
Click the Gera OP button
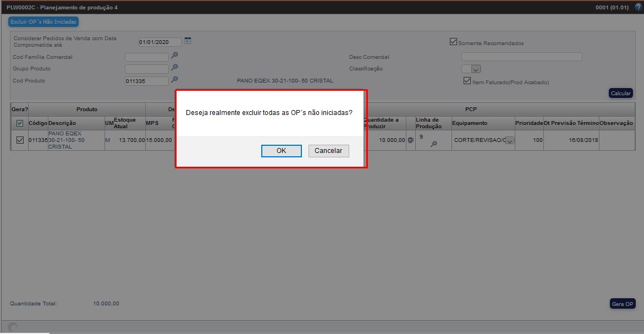pos(622,304)
